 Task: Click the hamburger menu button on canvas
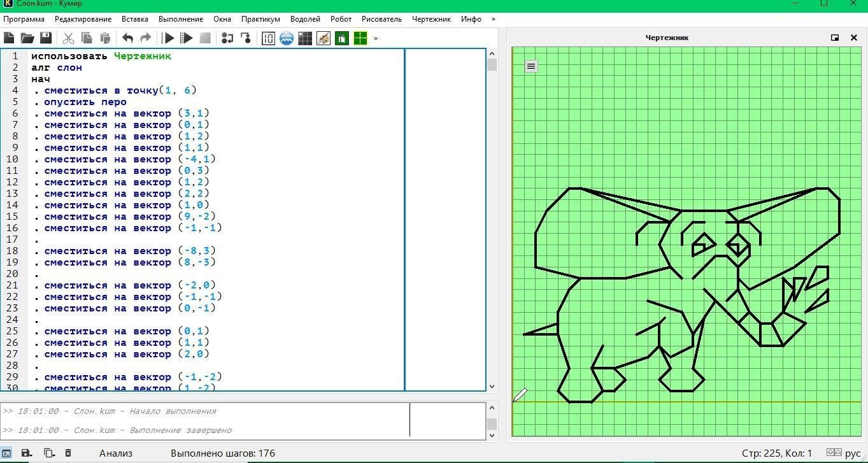(x=531, y=66)
